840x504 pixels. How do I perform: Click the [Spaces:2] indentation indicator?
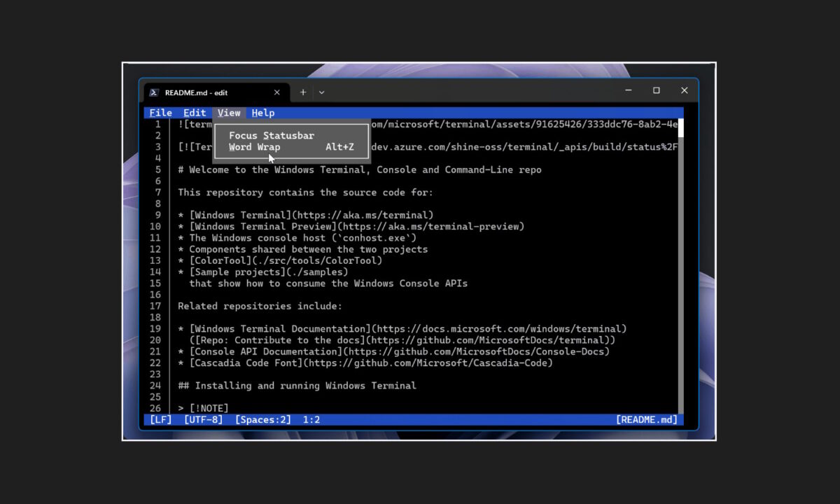point(263,419)
